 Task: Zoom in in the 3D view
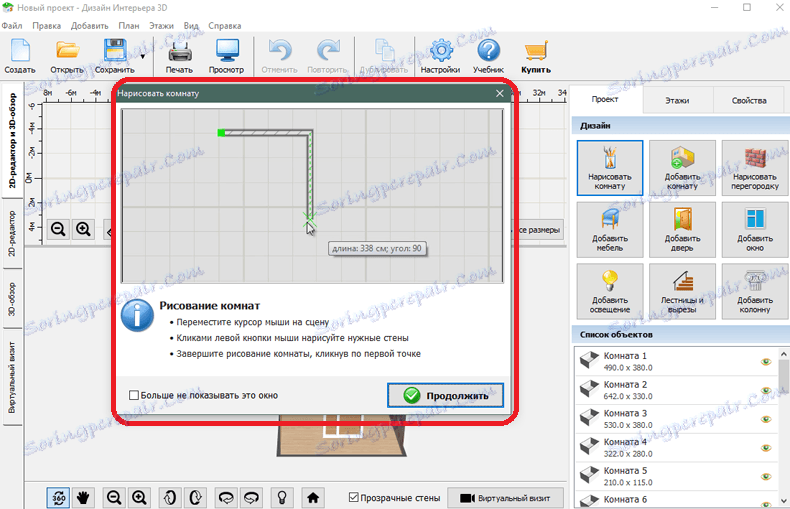139,498
